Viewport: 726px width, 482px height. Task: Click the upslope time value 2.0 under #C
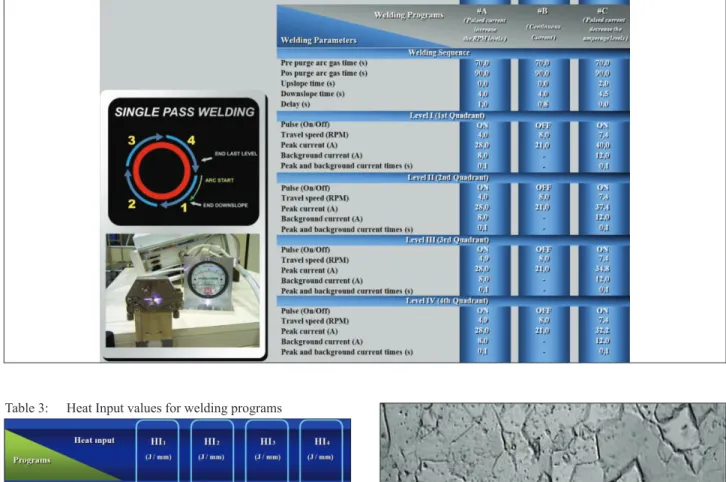(603, 84)
